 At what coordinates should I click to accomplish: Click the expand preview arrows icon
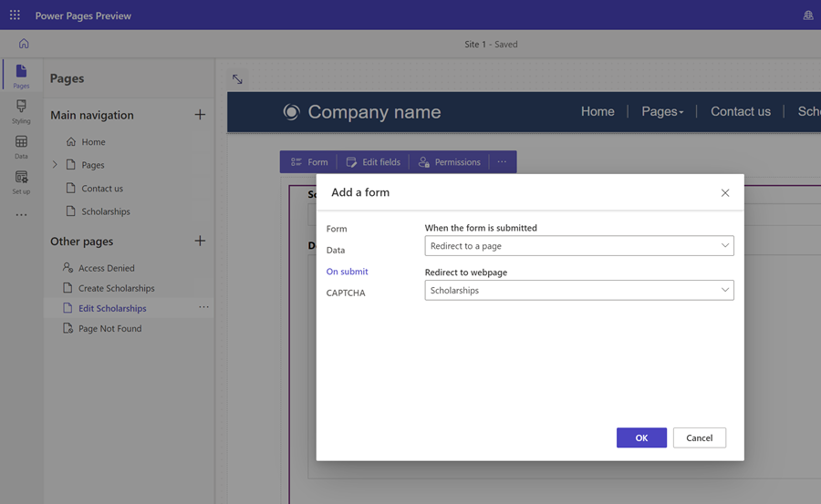coord(237,79)
